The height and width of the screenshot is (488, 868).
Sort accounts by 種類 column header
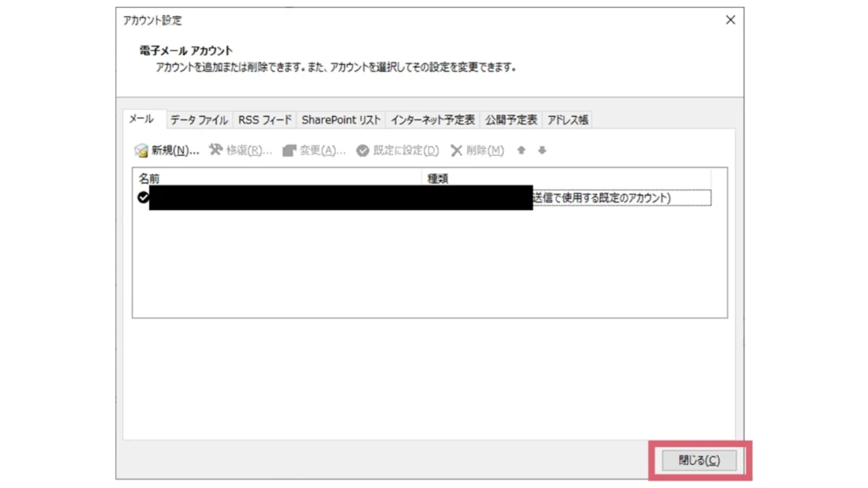[x=566, y=178]
